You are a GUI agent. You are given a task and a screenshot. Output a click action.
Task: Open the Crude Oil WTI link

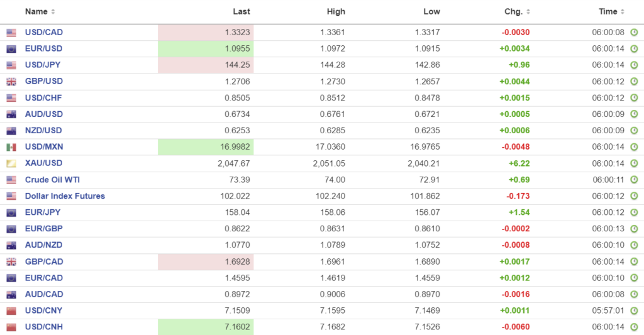coord(52,180)
